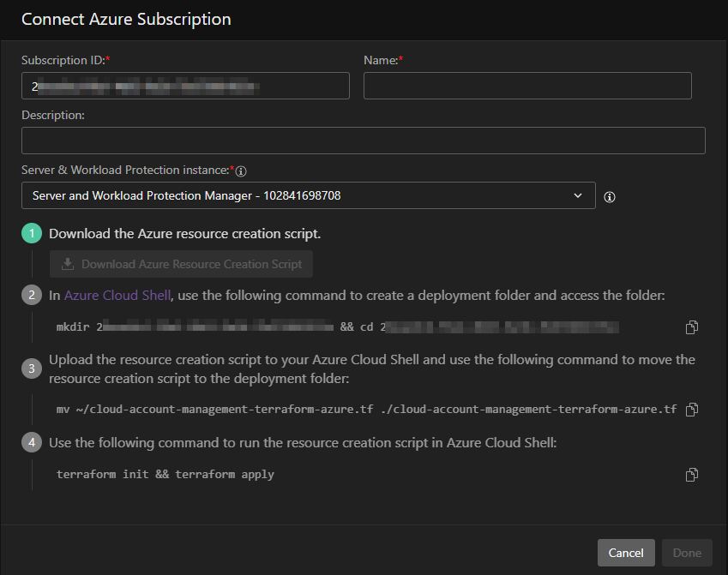This screenshot has width=728, height=575.
Task: Click the step 4 number badge
Action: [31, 443]
